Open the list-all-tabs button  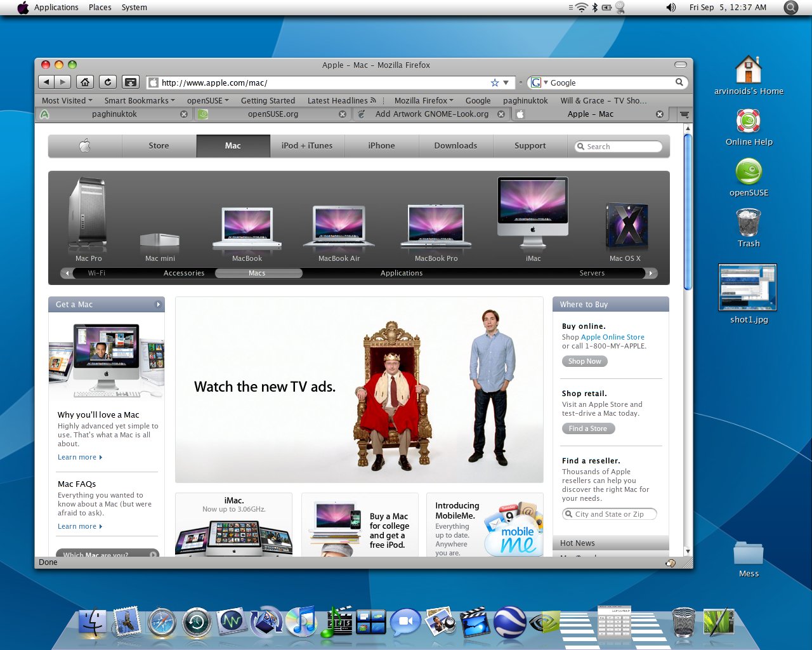tap(684, 114)
